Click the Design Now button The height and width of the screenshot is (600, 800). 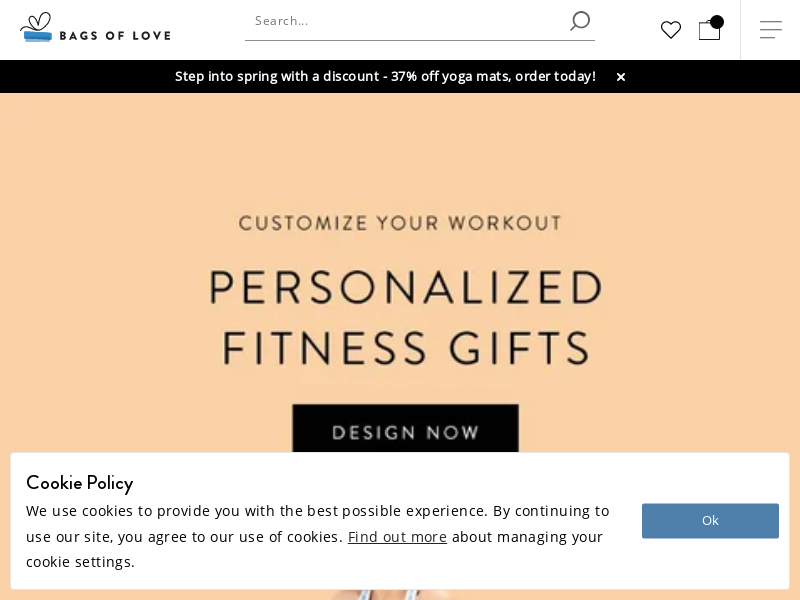405,429
